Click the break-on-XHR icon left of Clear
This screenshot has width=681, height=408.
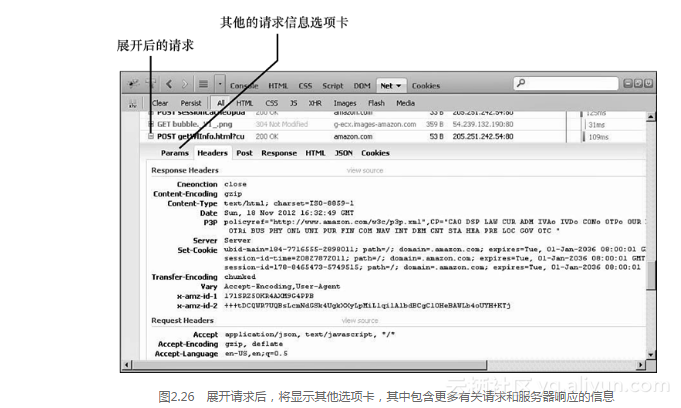[132, 104]
